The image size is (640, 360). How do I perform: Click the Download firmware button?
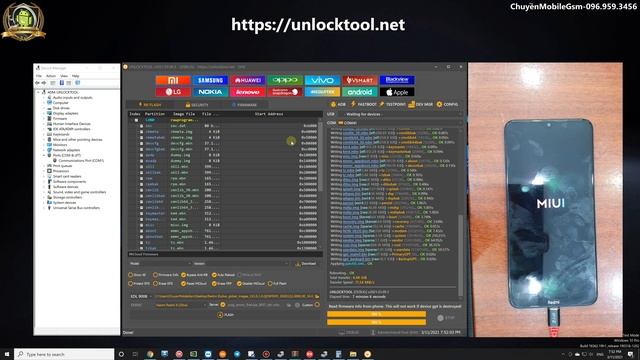[x=306, y=264]
